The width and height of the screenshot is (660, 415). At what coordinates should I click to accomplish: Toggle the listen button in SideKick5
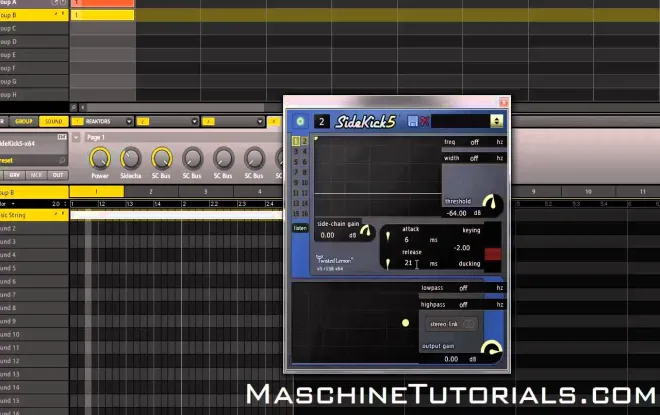pyautogui.click(x=300, y=228)
